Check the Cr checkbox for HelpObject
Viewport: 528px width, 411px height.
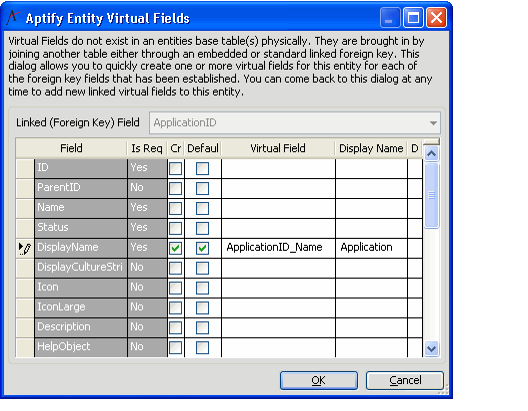(x=175, y=347)
